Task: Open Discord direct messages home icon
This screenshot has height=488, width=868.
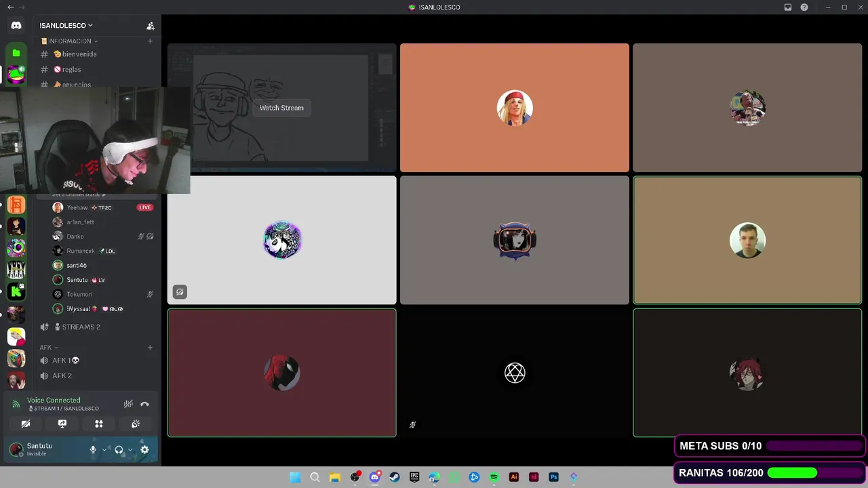Action: click(16, 25)
